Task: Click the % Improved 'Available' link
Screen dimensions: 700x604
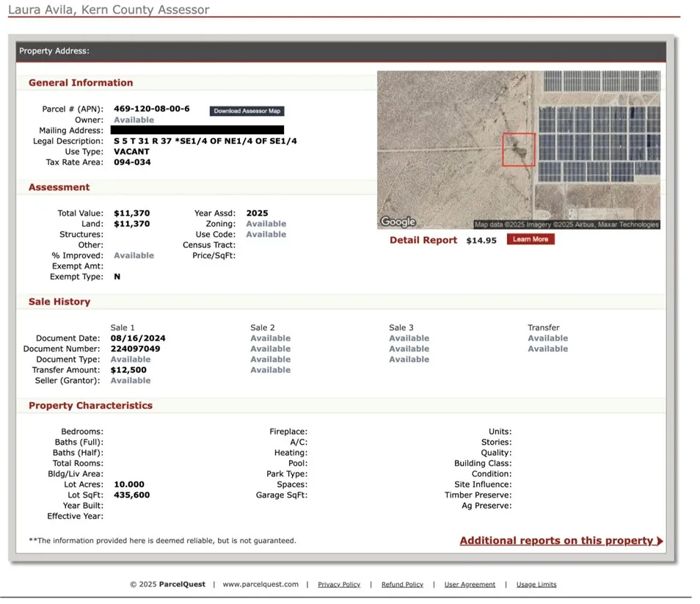Action: pos(134,255)
